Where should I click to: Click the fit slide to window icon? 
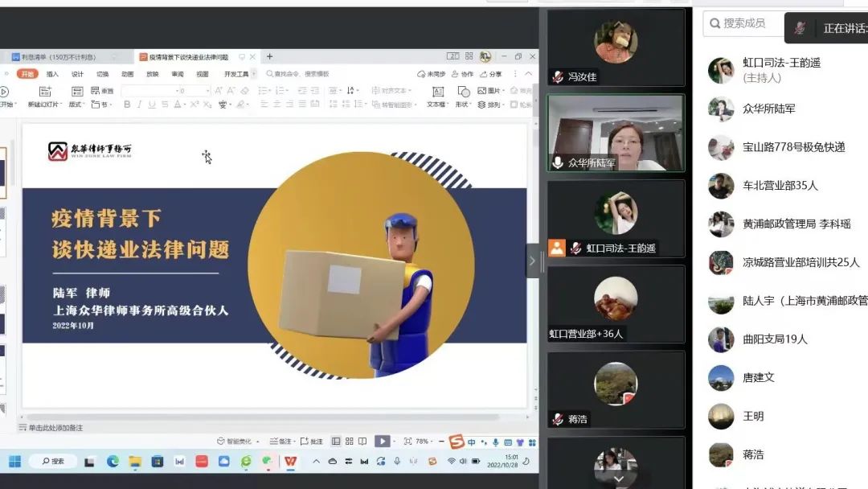click(408, 442)
